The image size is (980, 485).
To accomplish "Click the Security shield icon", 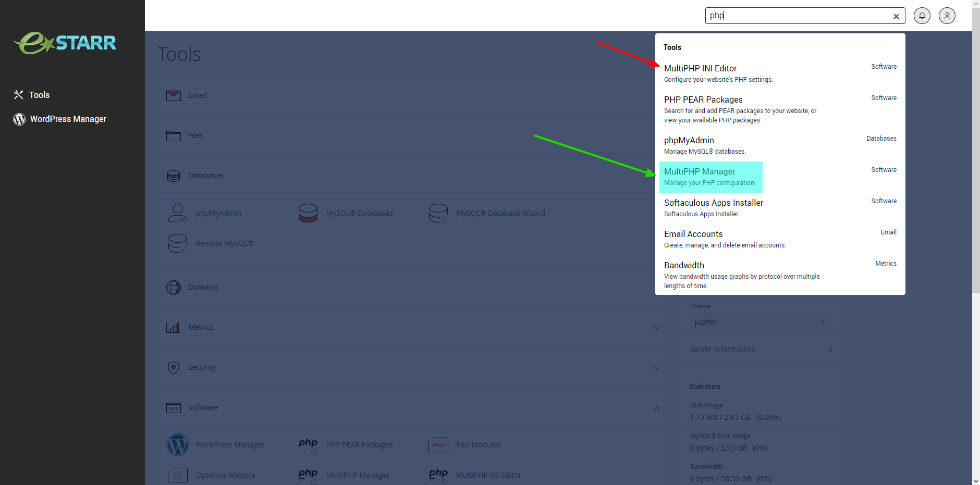I will pyautogui.click(x=174, y=368).
